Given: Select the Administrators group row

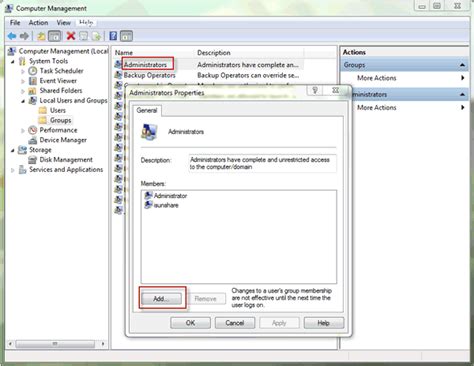Looking at the screenshot, I should point(208,65).
